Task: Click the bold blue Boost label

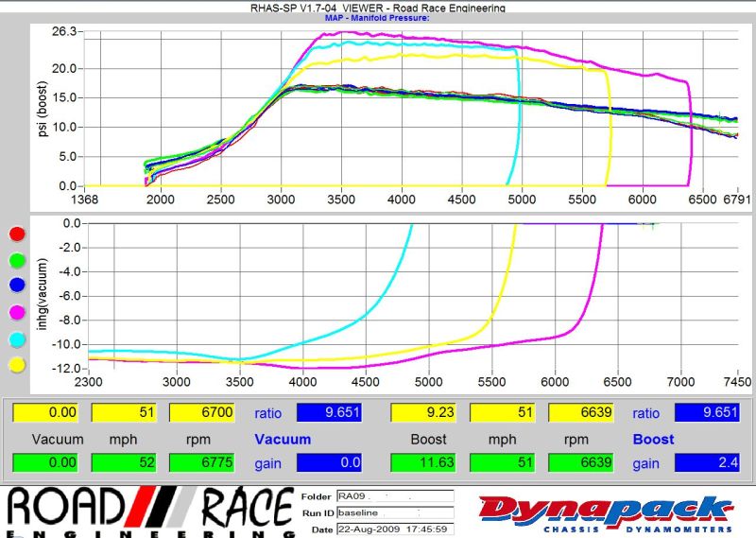Action: 652,440
